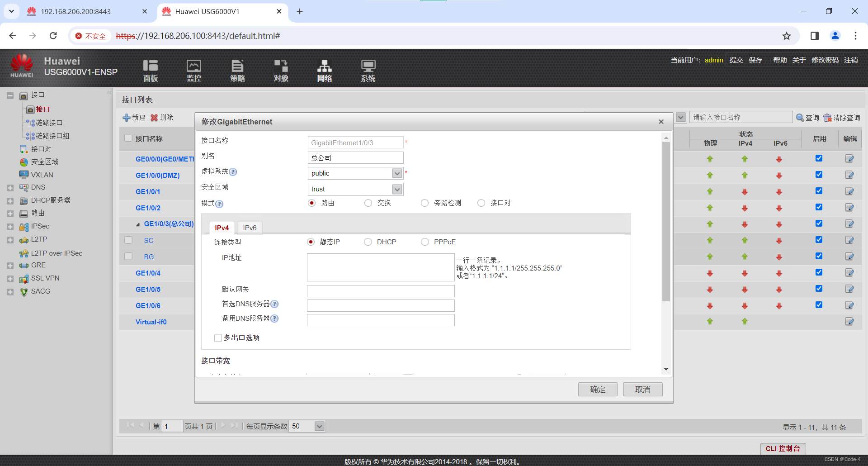Image resolution: width=868 pixels, height=466 pixels.
Task: Open the 虚拟系统 public dropdown
Action: click(397, 173)
